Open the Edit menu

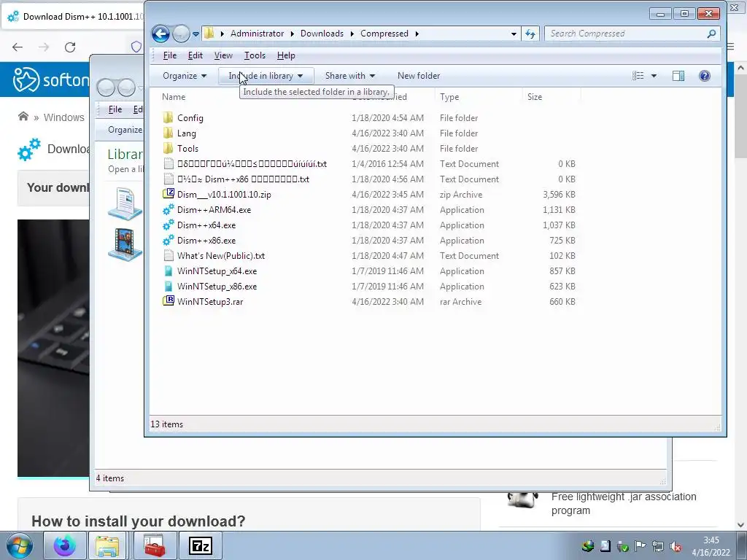pyautogui.click(x=196, y=55)
